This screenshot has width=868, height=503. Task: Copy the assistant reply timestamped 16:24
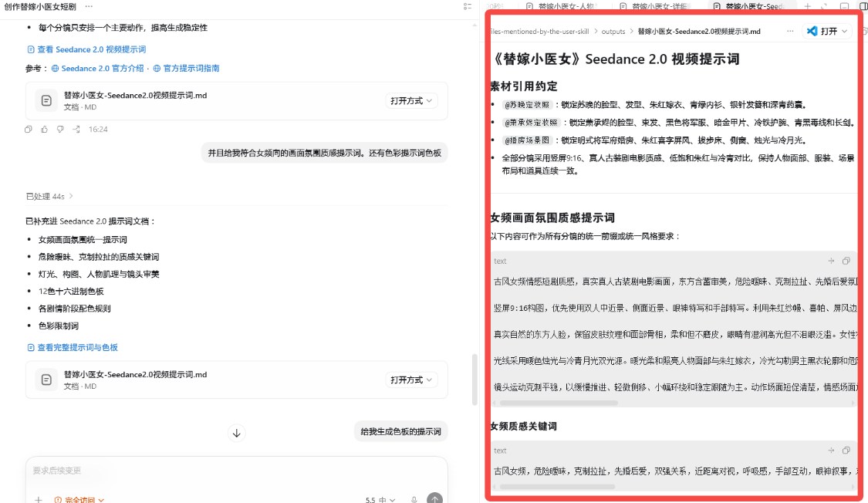click(x=29, y=130)
